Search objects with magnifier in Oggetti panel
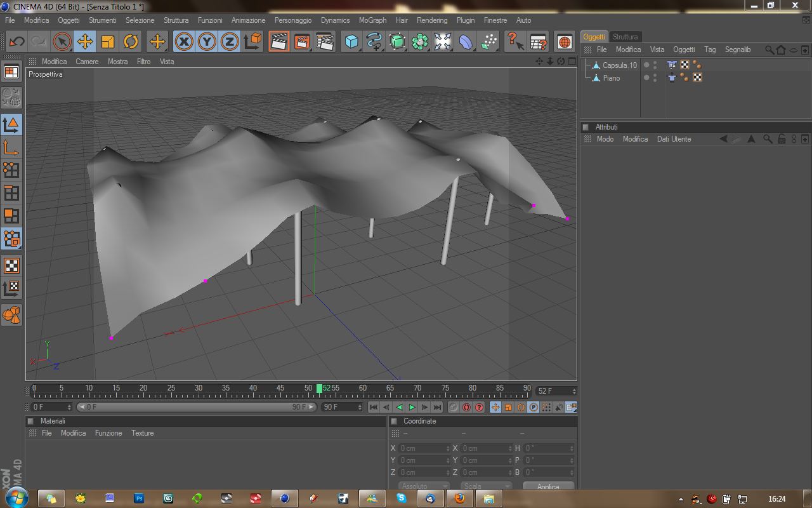Screen dimensions: 812x508 pyautogui.click(x=769, y=50)
